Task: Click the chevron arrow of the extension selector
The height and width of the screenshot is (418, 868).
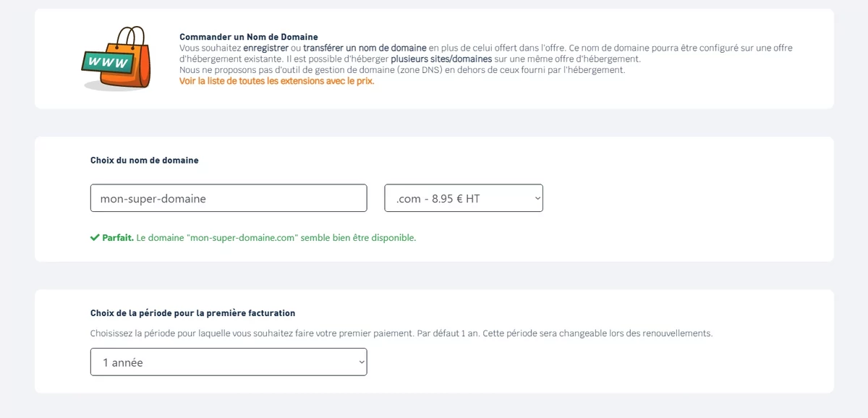Action: pyautogui.click(x=537, y=198)
